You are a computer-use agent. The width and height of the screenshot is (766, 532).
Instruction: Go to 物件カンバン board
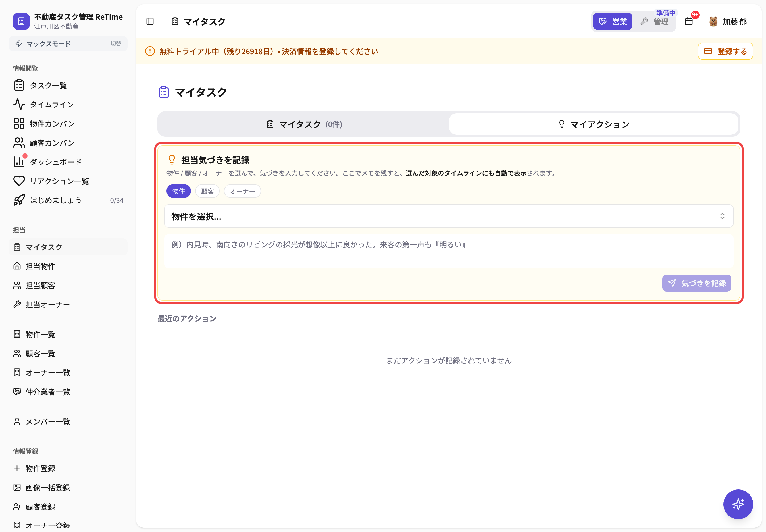68,124
